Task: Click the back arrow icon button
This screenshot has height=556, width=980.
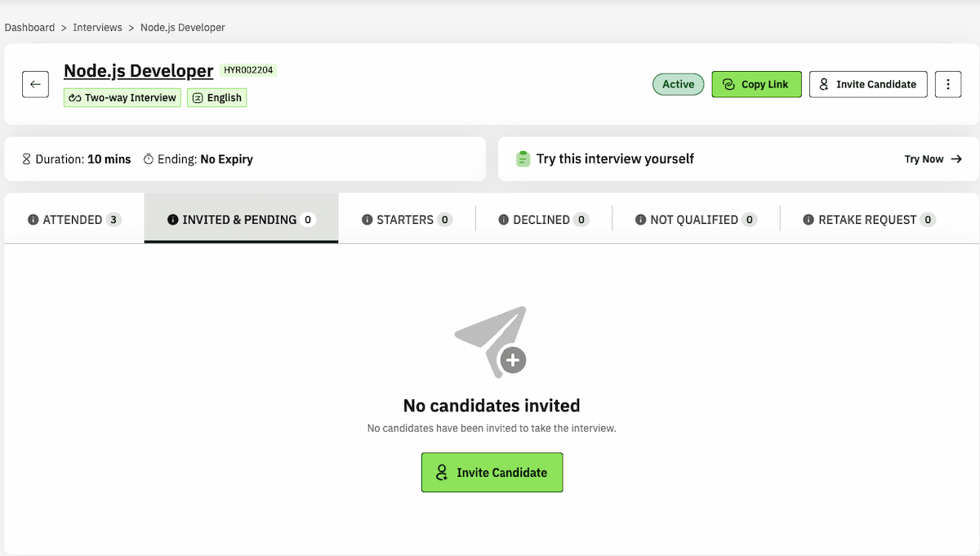Action: click(35, 84)
